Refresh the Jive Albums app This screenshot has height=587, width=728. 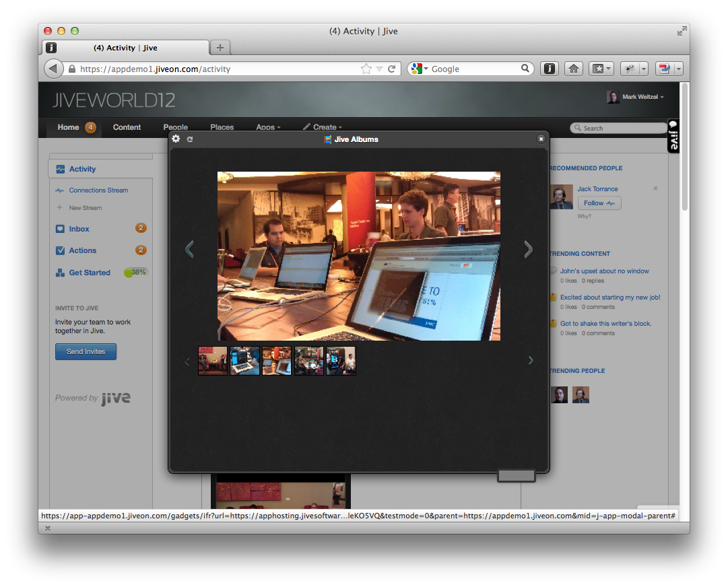pos(190,139)
